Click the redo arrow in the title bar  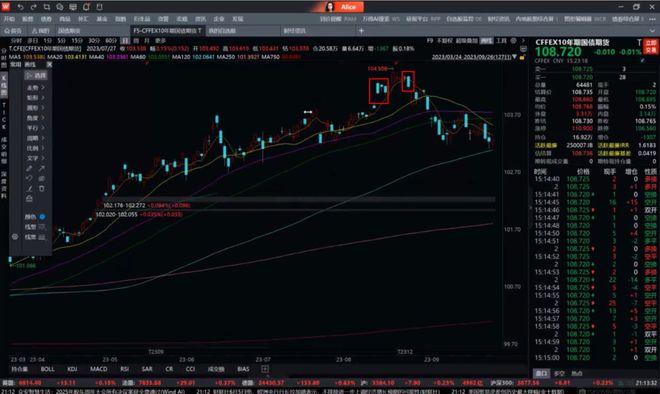click(x=33, y=7)
